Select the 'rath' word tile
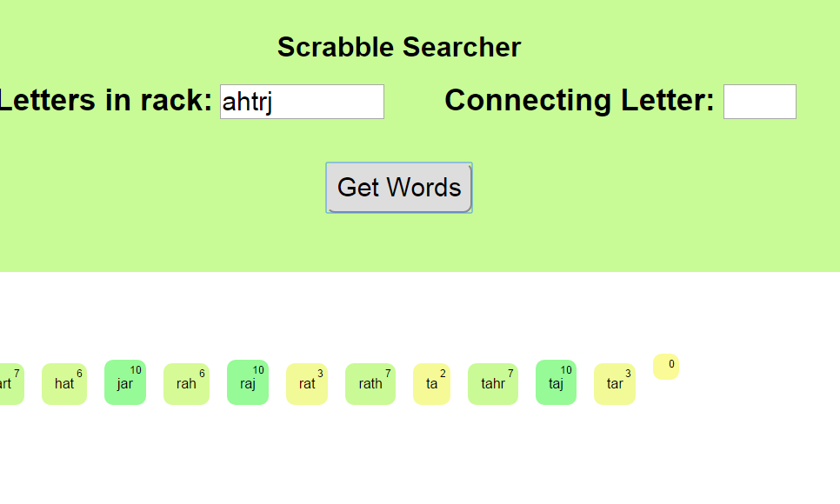The height and width of the screenshot is (504, 840). click(370, 384)
